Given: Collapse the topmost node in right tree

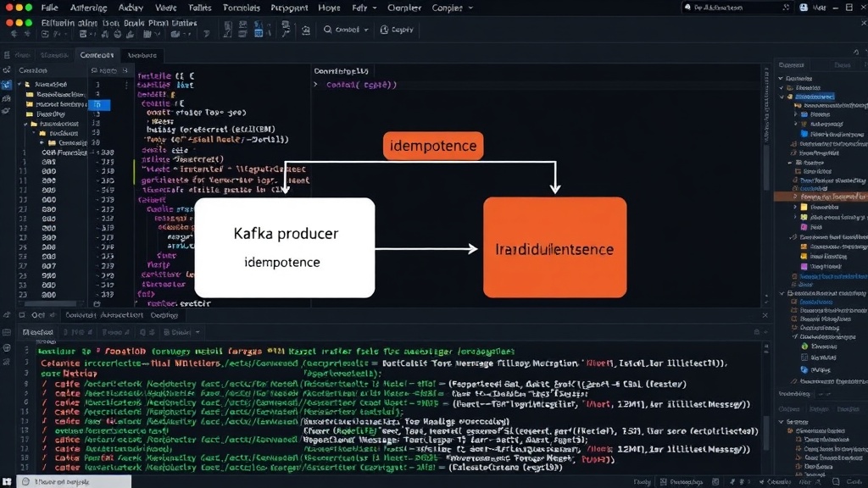Looking at the screenshot, I should 781,78.
